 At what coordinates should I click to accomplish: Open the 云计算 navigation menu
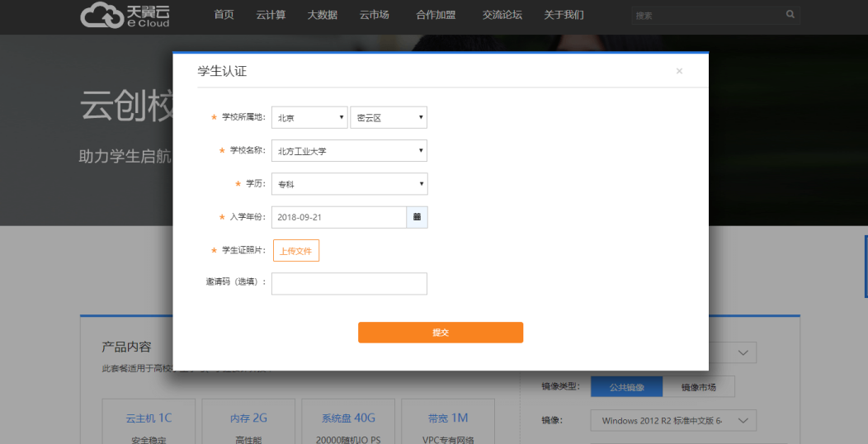[x=271, y=15]
